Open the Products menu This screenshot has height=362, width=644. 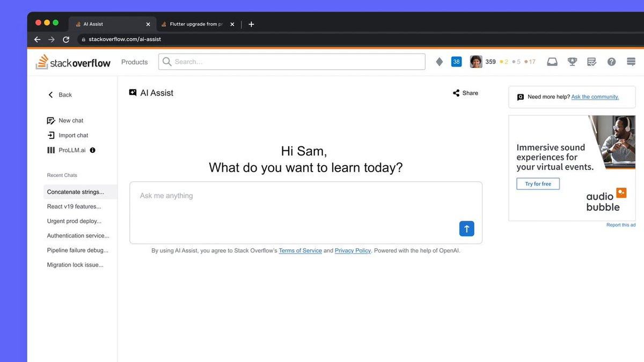134,62
